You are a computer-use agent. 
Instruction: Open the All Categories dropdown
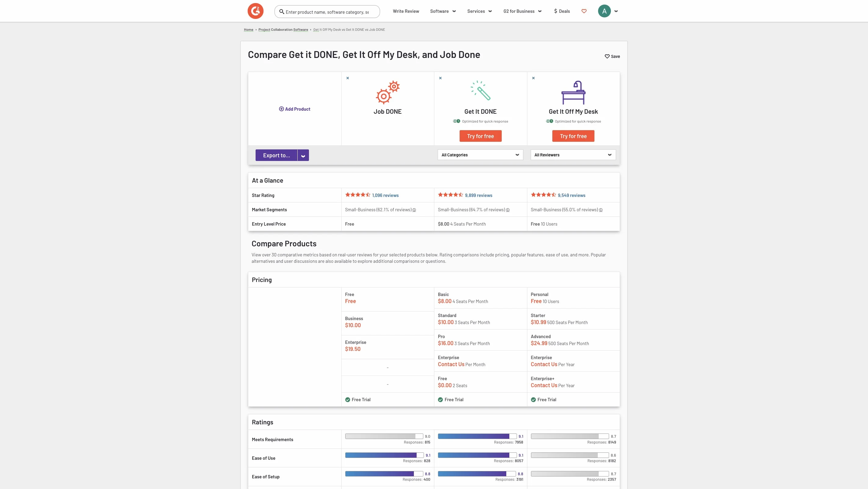[x=480, y=155]
